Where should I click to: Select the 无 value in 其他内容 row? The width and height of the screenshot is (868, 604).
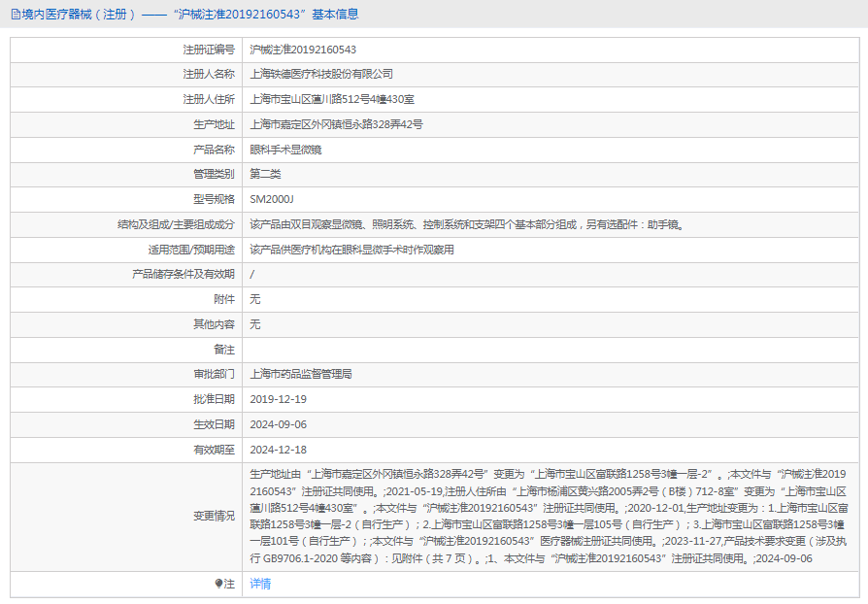254,324
